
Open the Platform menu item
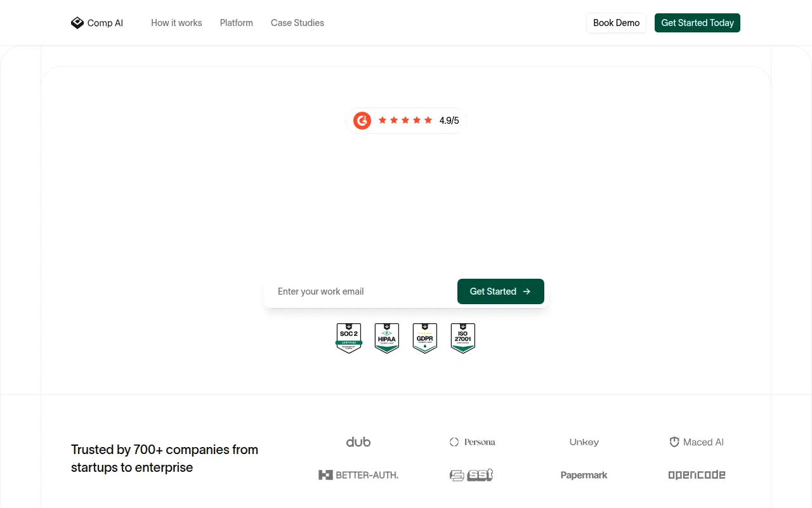237,23
